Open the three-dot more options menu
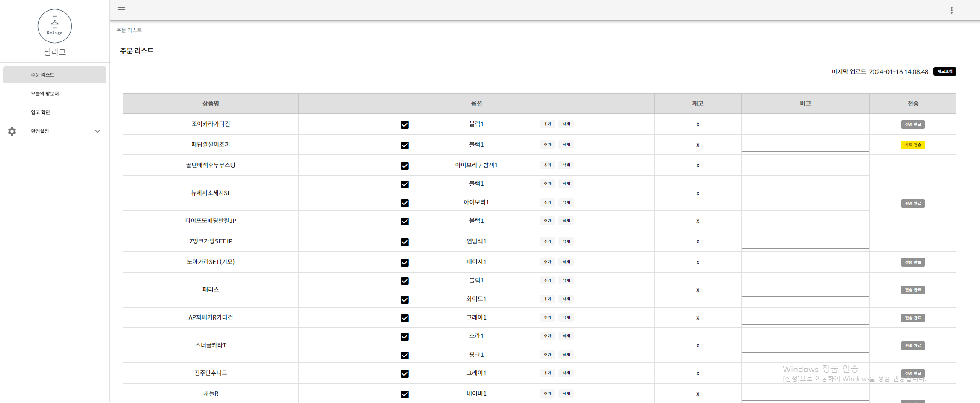The image size is (980, 403). coord(951,10)
